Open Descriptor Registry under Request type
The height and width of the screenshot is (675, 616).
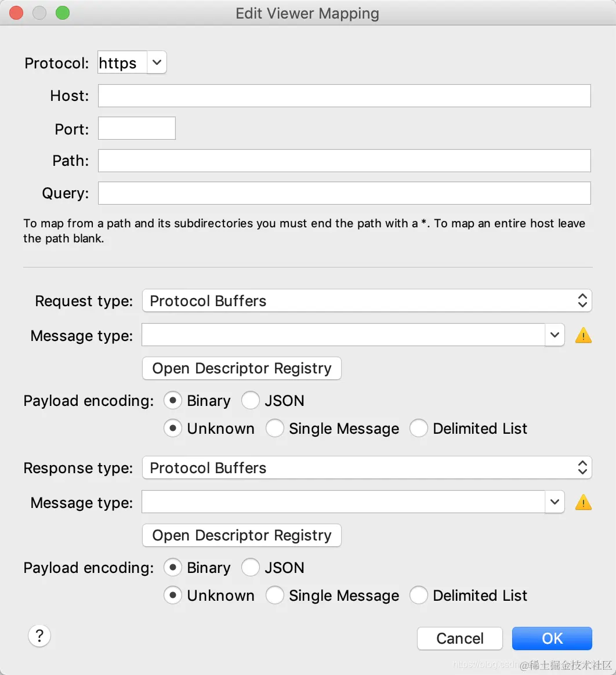coord(242,368)
